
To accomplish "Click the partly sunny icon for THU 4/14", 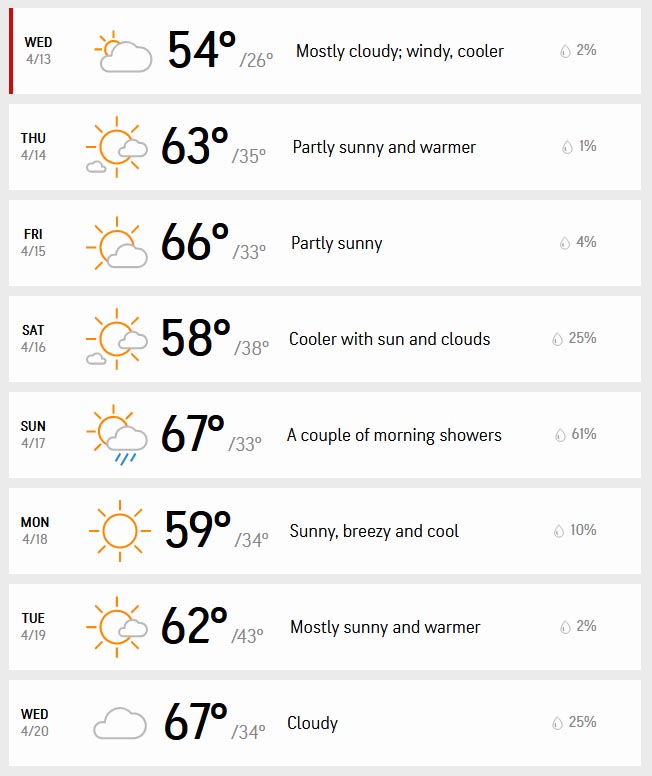I will 117,147.
